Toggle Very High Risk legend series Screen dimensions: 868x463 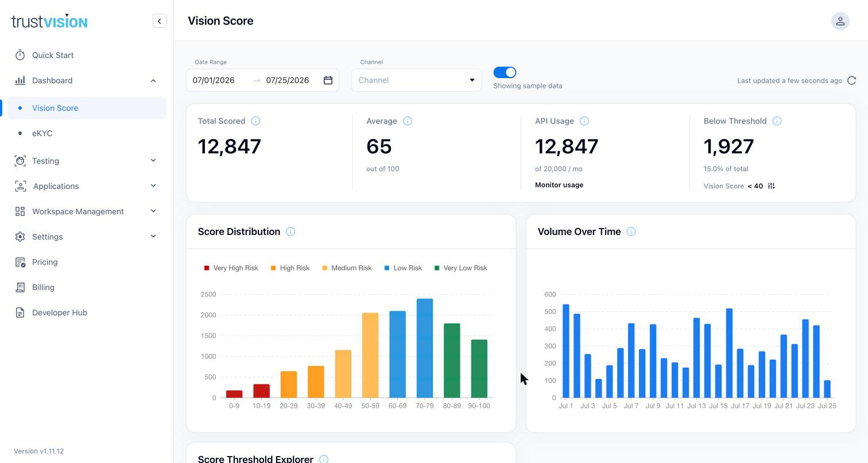point(231,268)
